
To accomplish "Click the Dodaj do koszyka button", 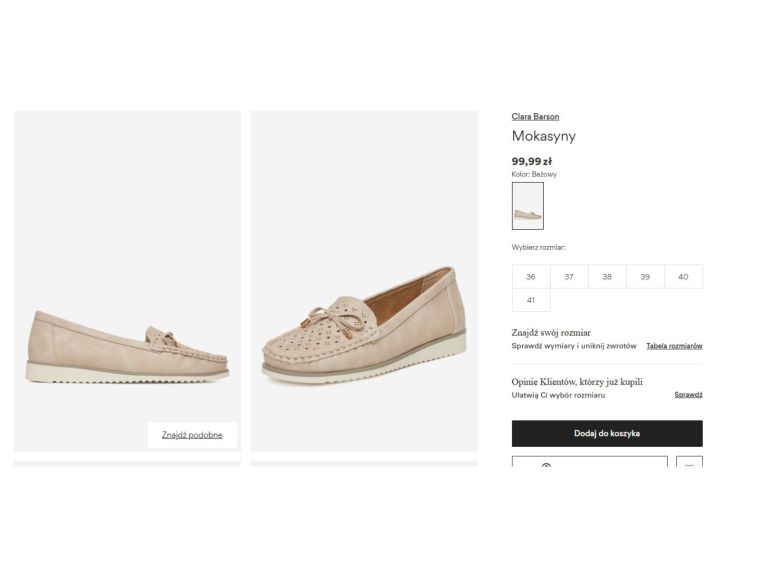I will 607,433.
